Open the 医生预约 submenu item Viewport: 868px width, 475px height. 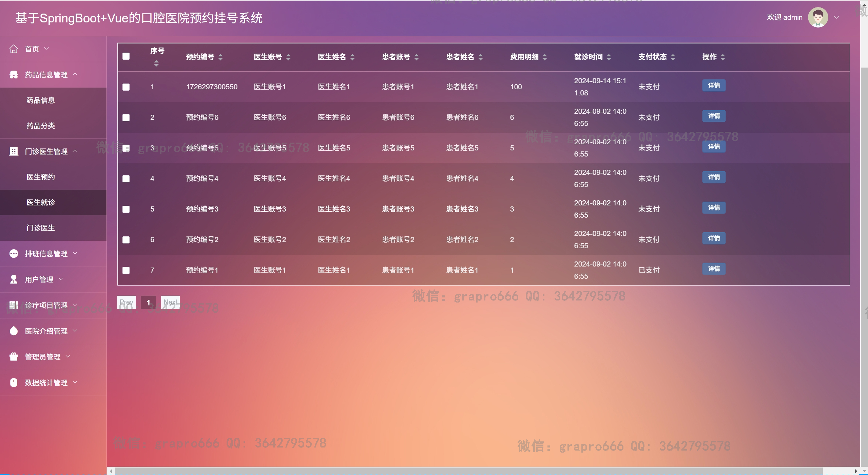(x=41, y=177)
